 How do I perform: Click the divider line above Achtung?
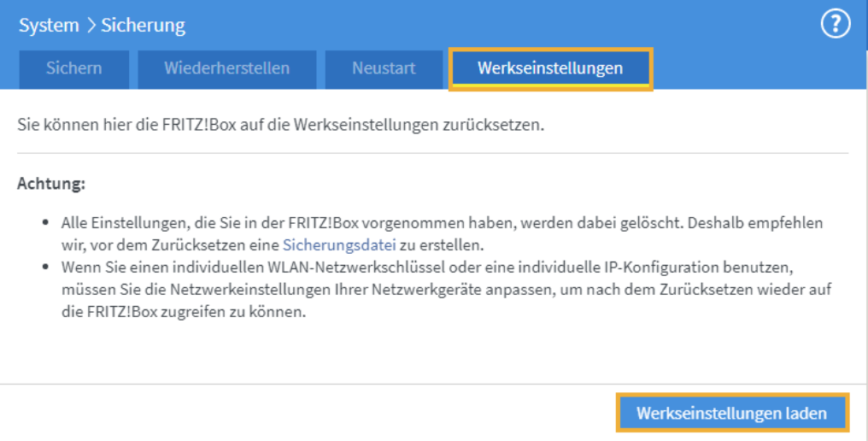tap(432, 153)
